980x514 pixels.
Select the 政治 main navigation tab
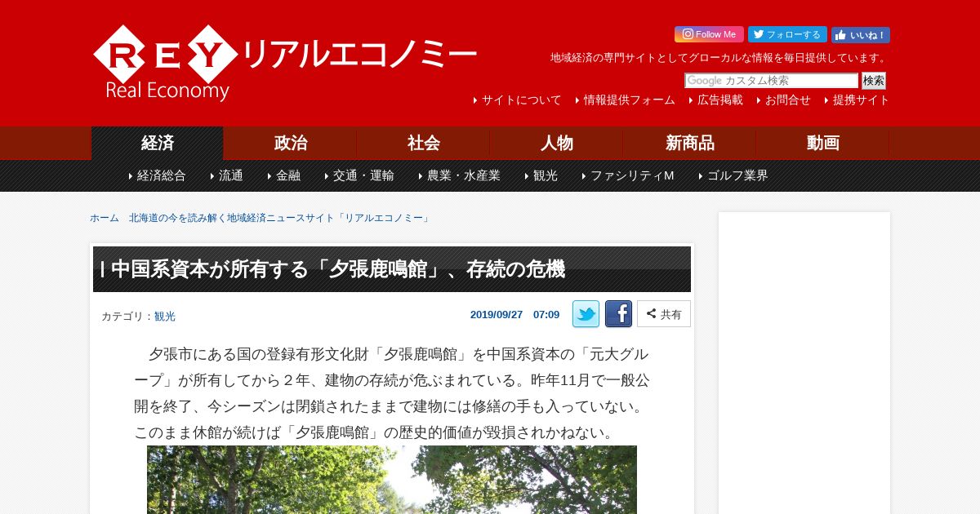[290, 143]
